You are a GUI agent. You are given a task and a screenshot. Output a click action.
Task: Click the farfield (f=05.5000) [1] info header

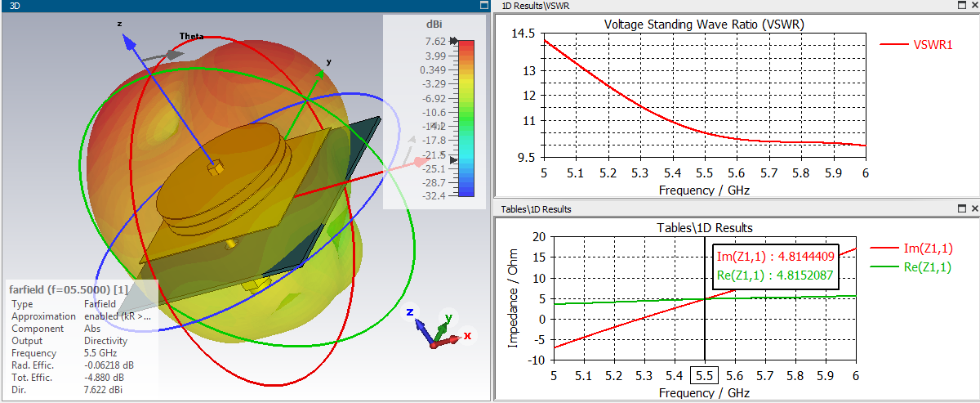[x=69, y=289]
